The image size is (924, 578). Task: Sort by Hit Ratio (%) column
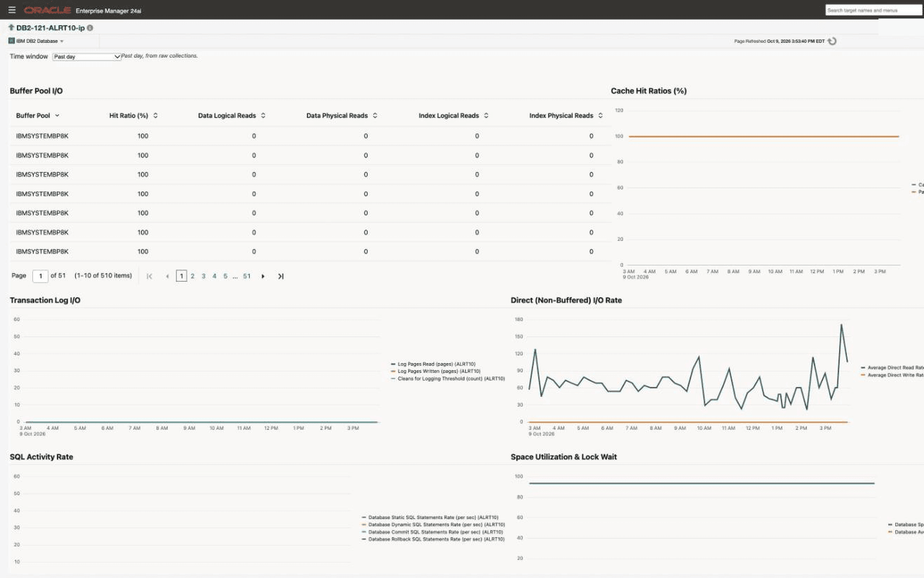pyautogui.click(x=155, y=116)
